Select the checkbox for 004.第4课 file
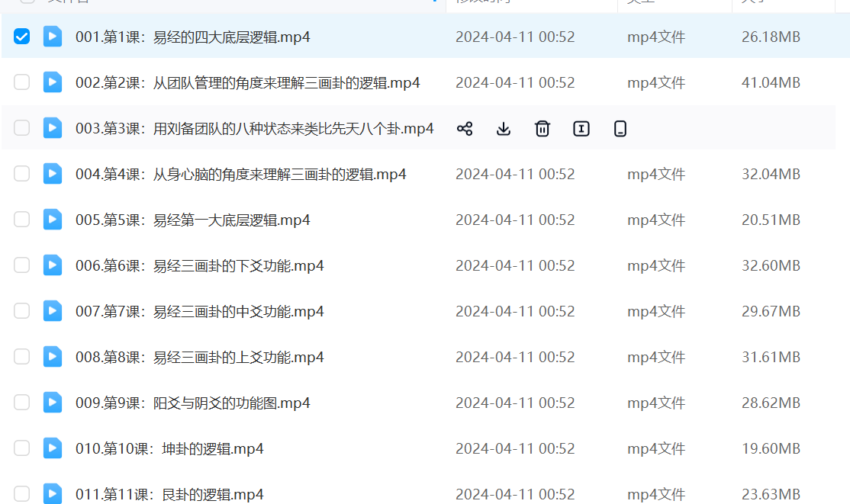Viewport: 850px width, 504px height. point(22,174)
